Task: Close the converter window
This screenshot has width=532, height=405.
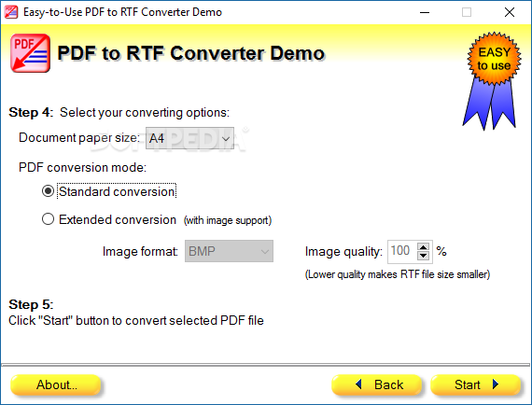Action: point(510,12)
